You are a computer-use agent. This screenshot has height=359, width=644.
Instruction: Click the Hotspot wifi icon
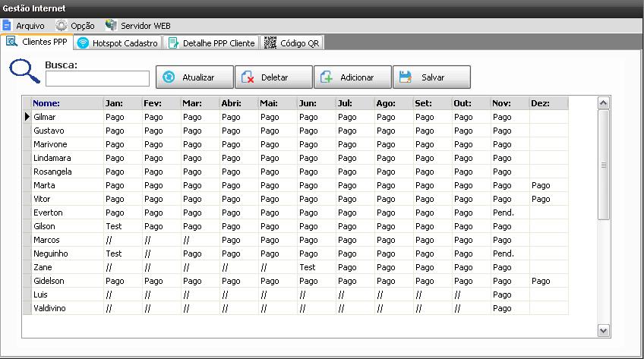(83, 43)
